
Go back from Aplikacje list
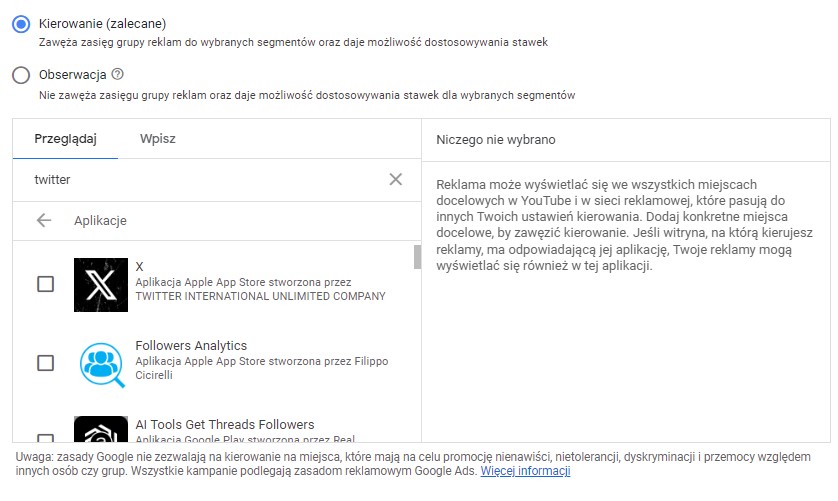(44, 220)
